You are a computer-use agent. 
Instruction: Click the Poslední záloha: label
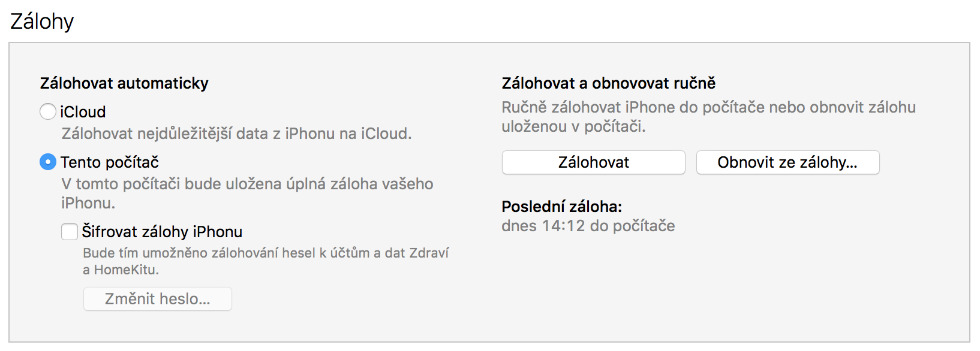pyautogui.click(x=561, y=207)
